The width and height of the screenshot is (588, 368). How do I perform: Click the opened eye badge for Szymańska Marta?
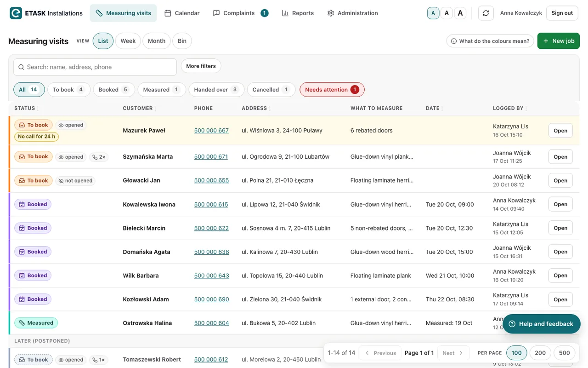coord(71,157)
